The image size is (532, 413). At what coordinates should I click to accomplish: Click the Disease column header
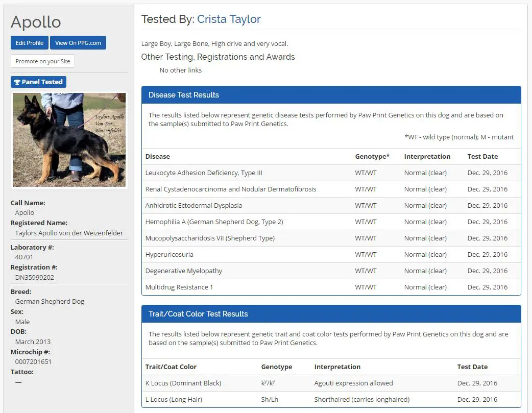[157, 156]
